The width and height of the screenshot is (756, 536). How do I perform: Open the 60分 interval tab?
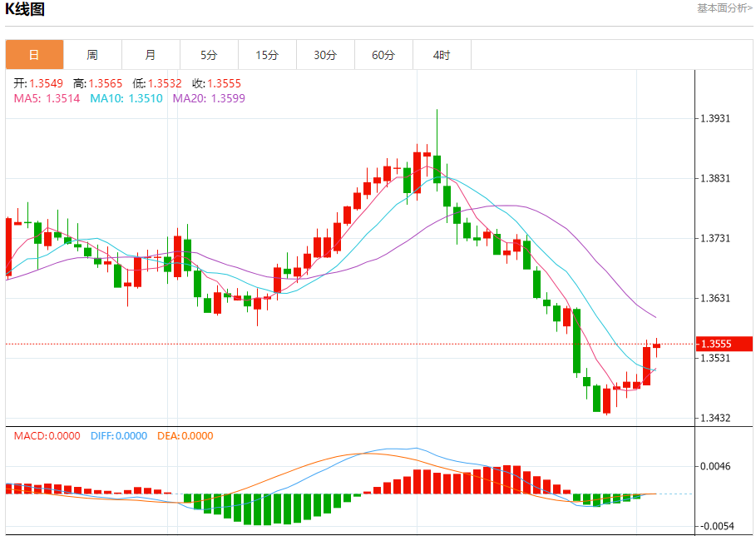[x=383, y=55]
